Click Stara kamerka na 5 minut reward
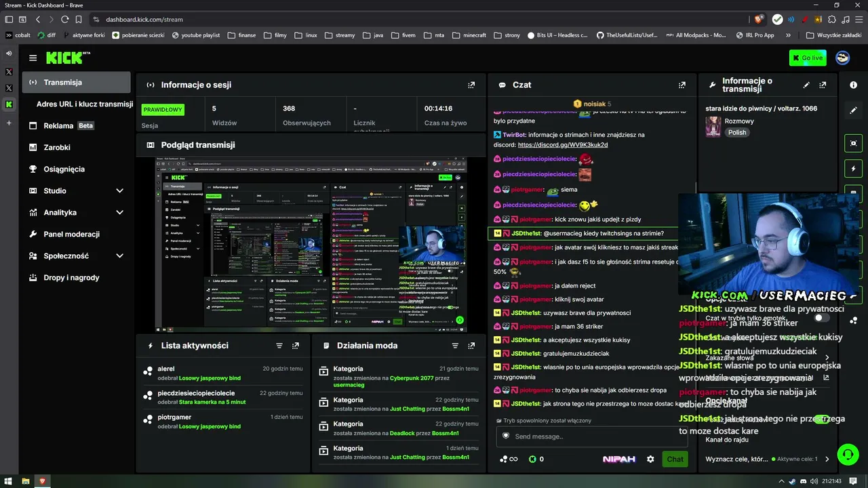The image size is (868, 488). pyautogui.click(x=212, y=402)
